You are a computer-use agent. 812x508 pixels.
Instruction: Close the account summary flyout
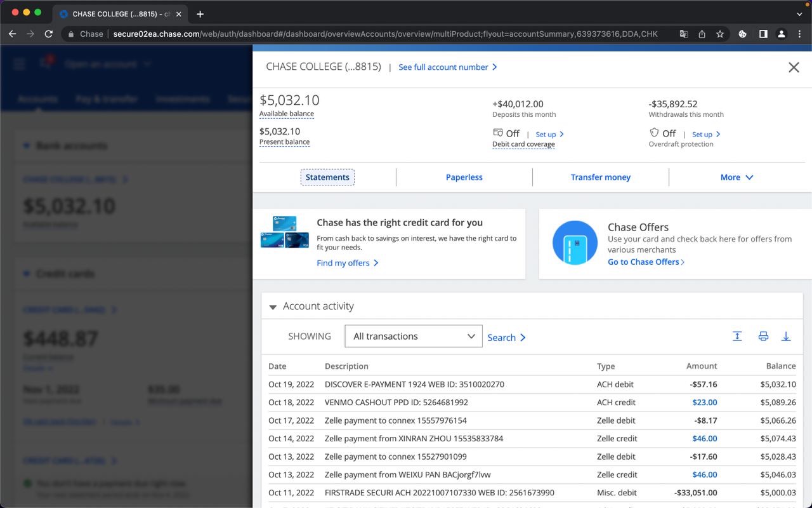794,67
